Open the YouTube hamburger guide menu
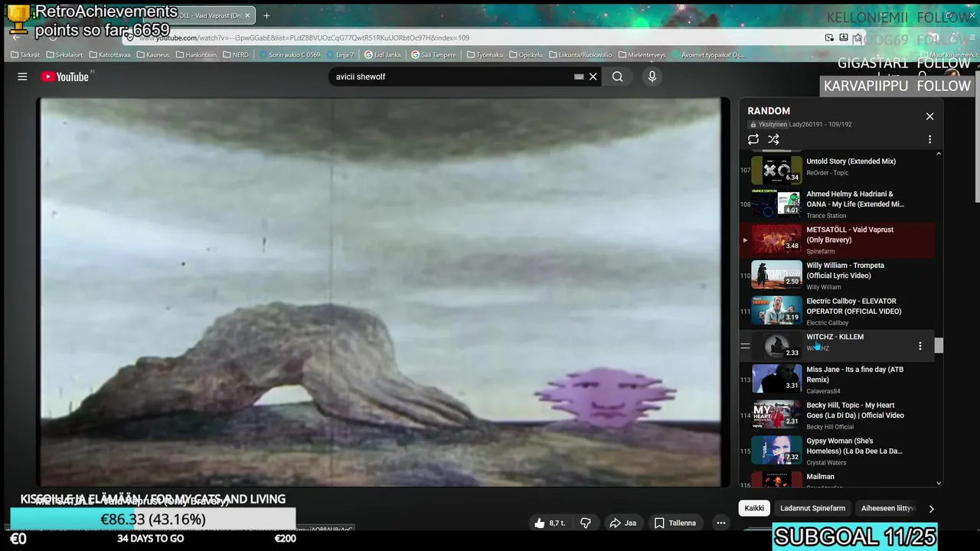Screen dimensions: 980x551 coord(22,77)
